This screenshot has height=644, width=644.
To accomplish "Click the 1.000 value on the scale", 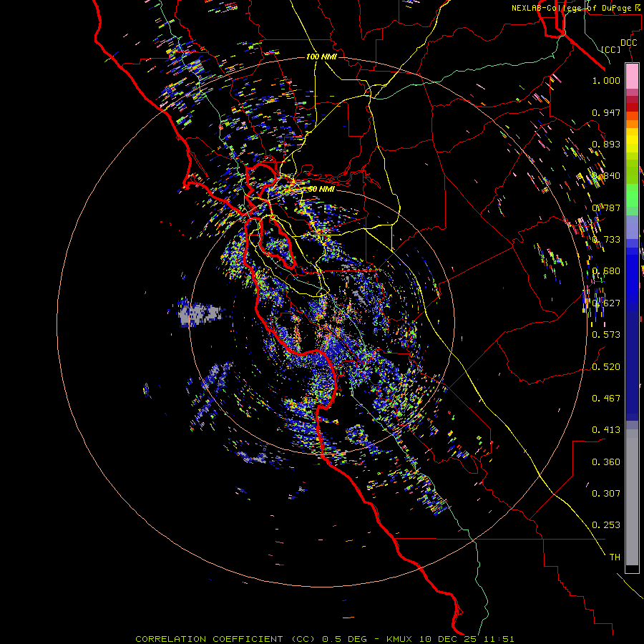I will (x=606, y=80).
